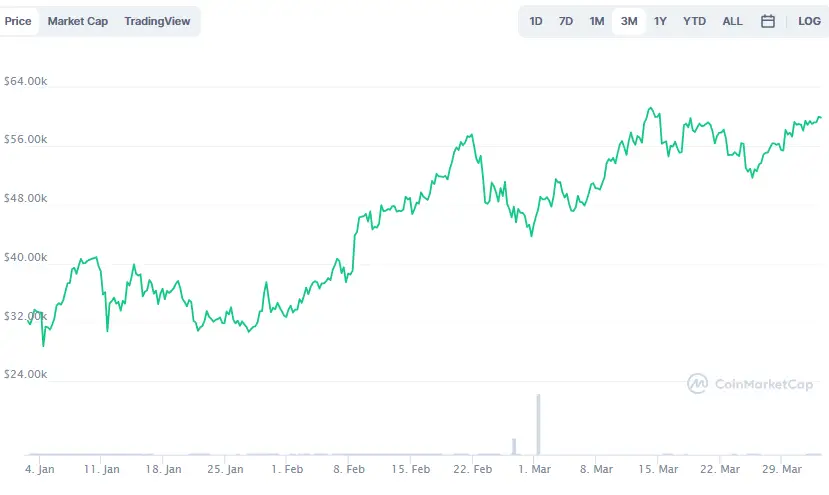Click the 25. Jan date label
The height and width of the screenshot is (495, 829).
225,469
